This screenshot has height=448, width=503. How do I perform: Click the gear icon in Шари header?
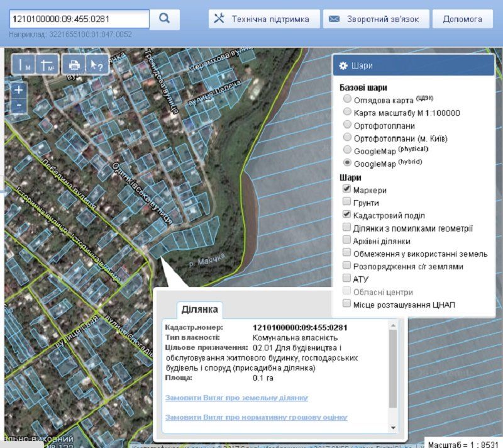[x=343, y=65]
